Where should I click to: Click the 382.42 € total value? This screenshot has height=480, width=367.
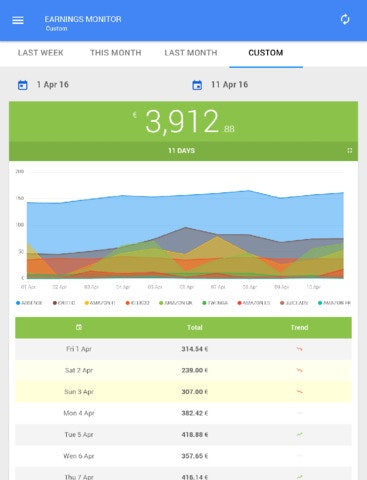[x=195, y=413]
